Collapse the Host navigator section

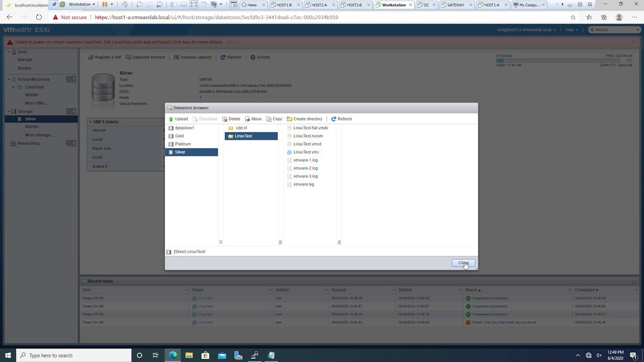tap(9, 52)
